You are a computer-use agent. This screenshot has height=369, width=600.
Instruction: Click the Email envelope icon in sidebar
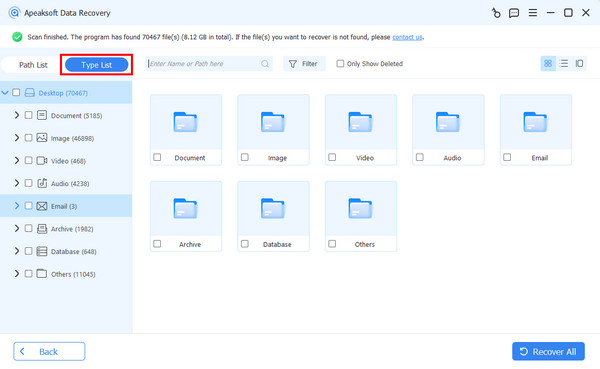coord(42,206)
